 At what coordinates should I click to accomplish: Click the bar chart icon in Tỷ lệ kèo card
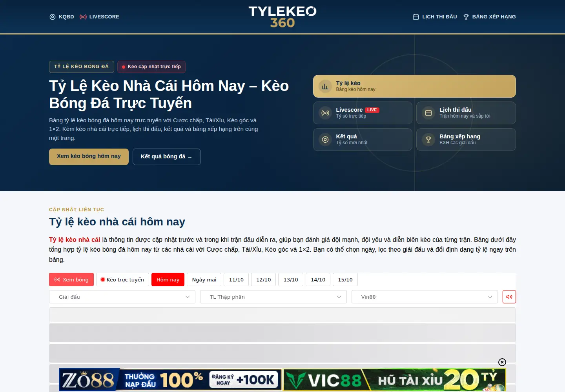[x=325, y=86]
